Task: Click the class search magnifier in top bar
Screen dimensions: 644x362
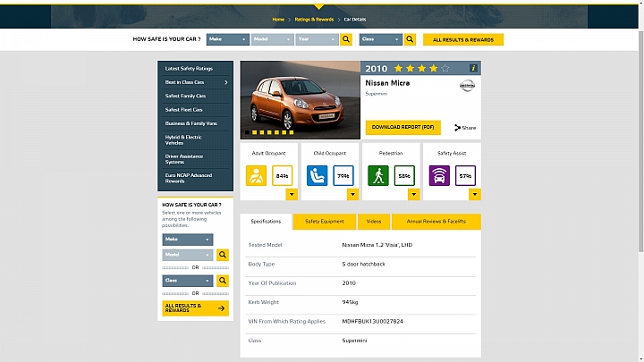Action: [410, 39]
